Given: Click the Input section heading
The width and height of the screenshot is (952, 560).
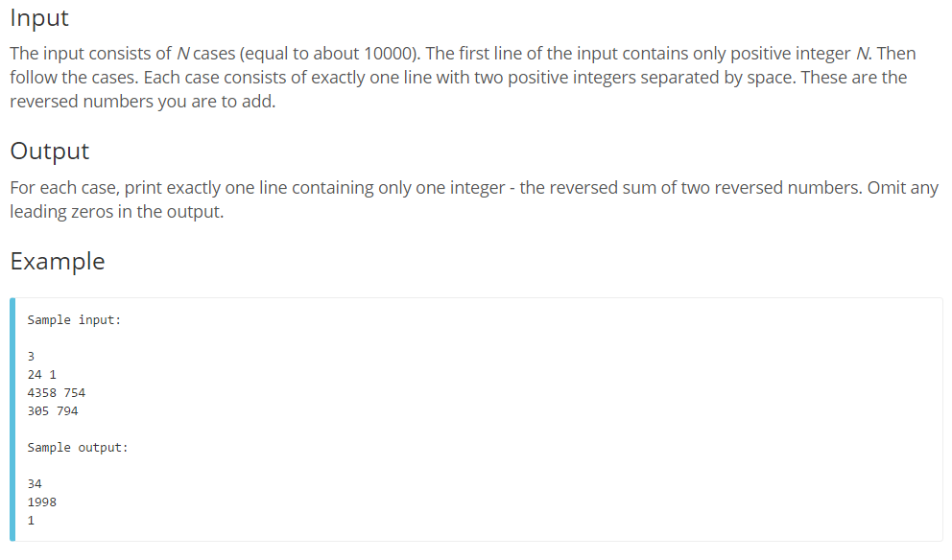Looking at the screenshot, I should click(39, 18).
